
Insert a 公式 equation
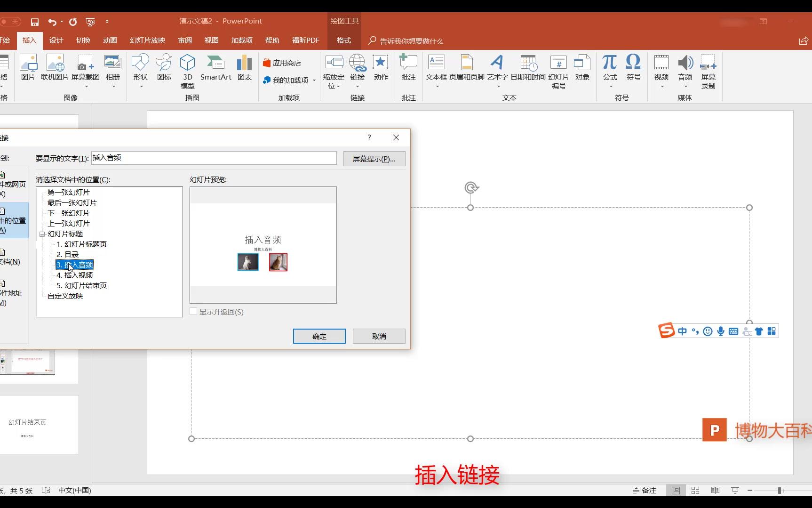(x=610, y=71)
